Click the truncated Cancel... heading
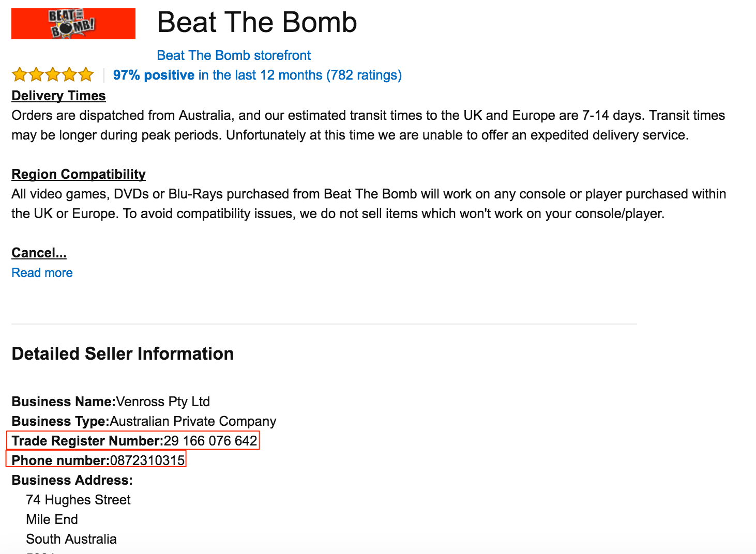This screenshot has height=554, width=756. point(39,253)
